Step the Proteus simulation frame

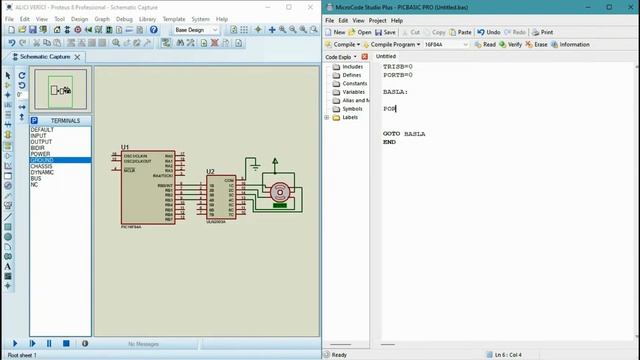tap(33, 344)
